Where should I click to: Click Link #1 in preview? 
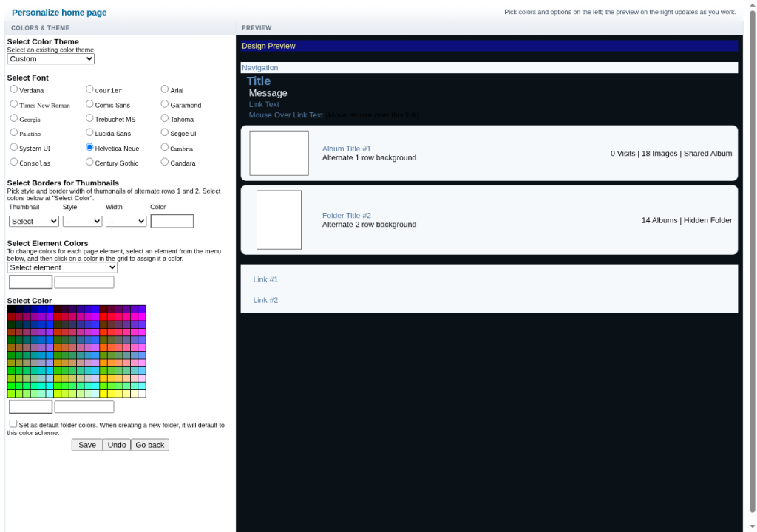[x=265, y=279]
